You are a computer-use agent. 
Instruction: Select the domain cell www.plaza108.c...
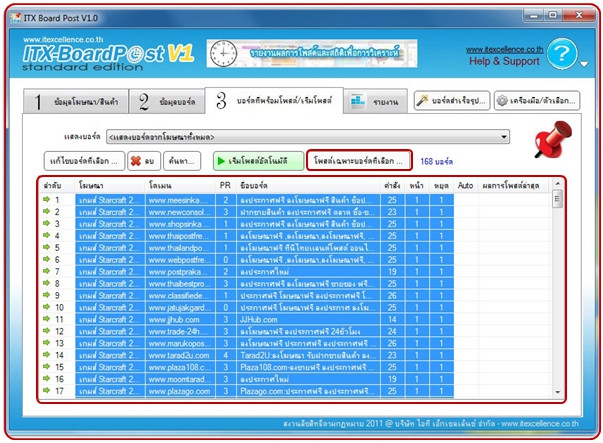pos(180,367)
